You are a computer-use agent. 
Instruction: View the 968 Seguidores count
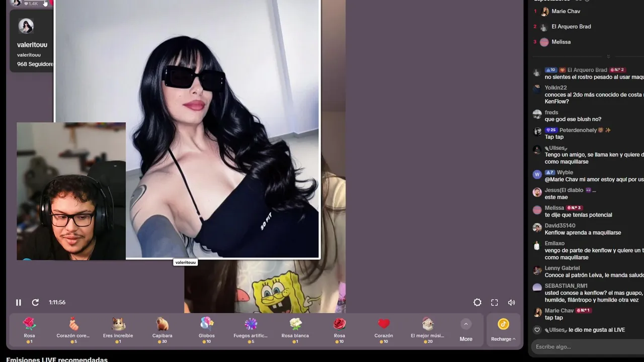click(35, 64)
